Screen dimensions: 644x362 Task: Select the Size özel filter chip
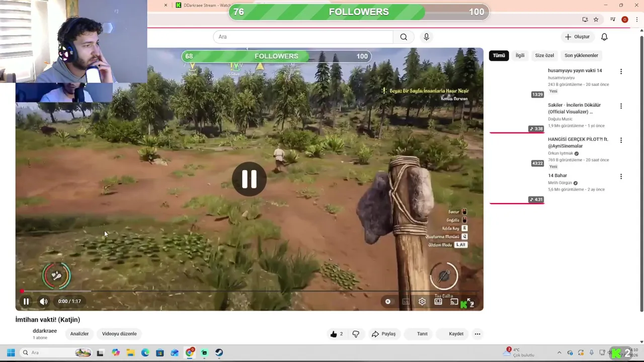click(544, 55)
